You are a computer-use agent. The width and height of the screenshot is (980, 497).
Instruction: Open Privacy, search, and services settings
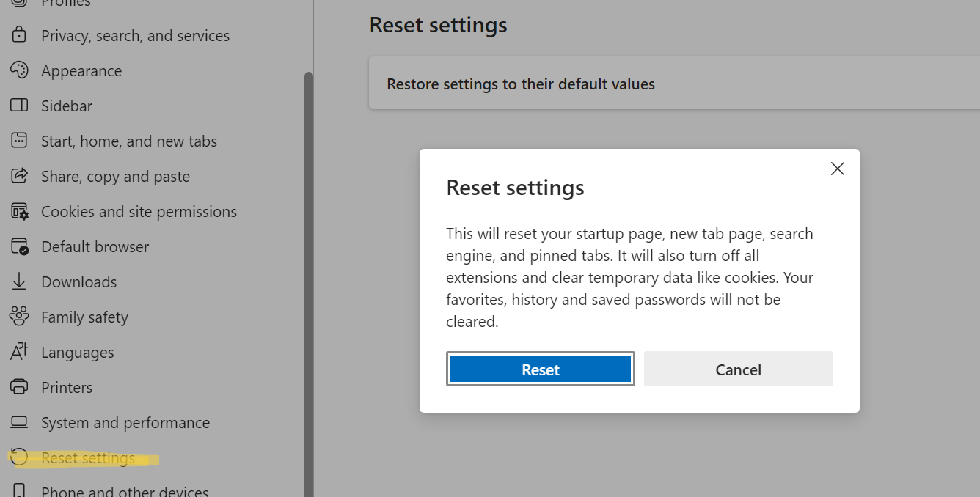[x=136, y=35]
